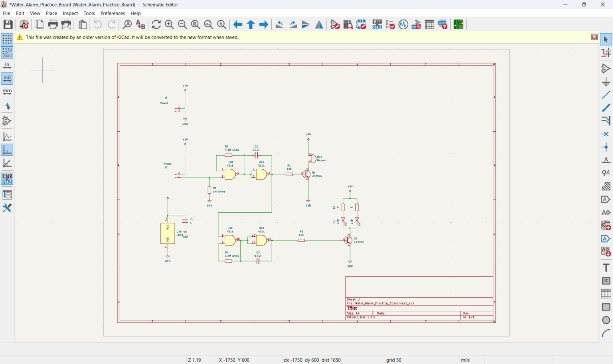Select the Draw Wire tool
The height and width of the screenshot is (364, 613).
click(606, 95)
